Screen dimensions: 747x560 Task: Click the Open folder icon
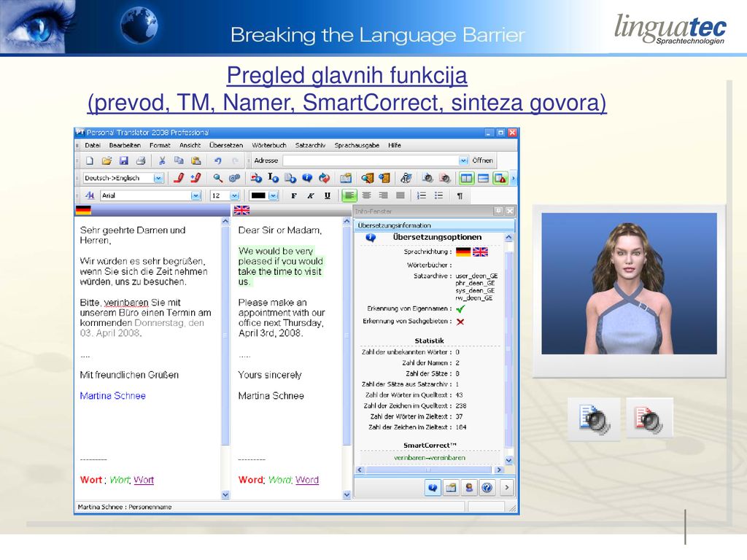[107, 160]
